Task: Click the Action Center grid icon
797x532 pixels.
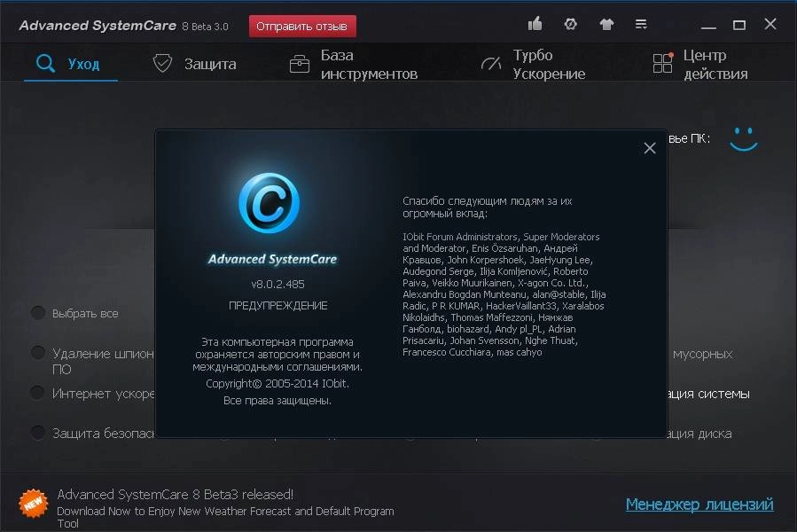Action: click(663, 63)
